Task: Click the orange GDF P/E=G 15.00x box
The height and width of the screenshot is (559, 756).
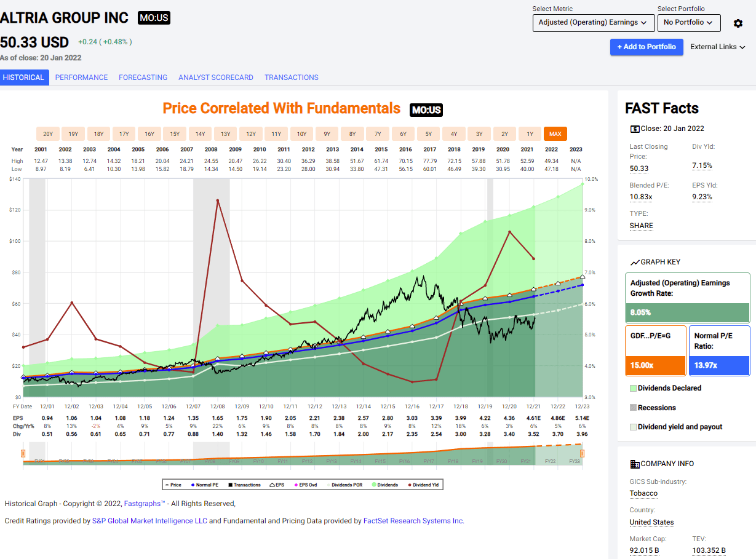Action: [656, 351]
